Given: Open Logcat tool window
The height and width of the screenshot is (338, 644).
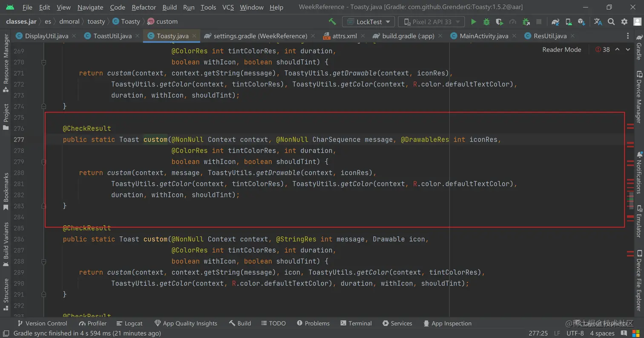Looking at the screenshot, I should (x=129, y=323).
